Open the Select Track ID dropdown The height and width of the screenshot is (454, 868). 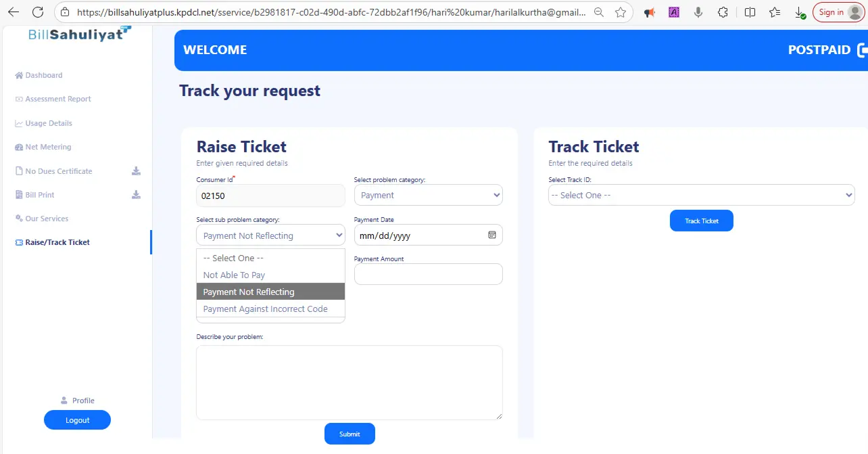pyautogui.click(x=701, y=196)
